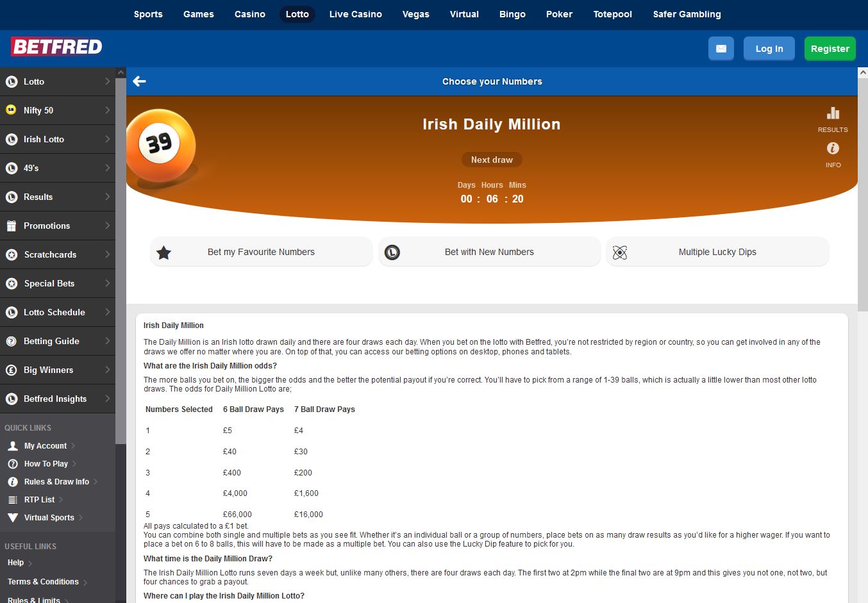Choose Bet with New Numbers

tap(490, 252)
